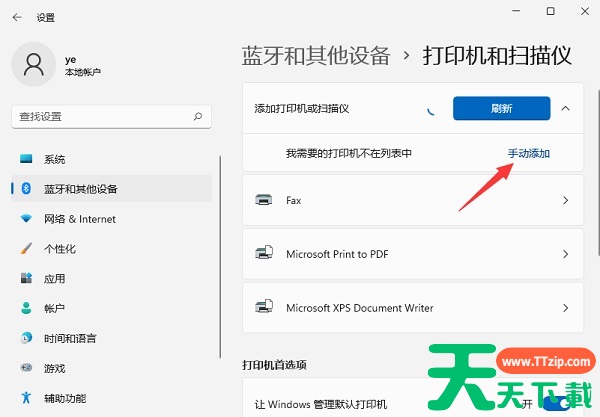
Task: Open 应用 settings category
Action: [112, 279]
